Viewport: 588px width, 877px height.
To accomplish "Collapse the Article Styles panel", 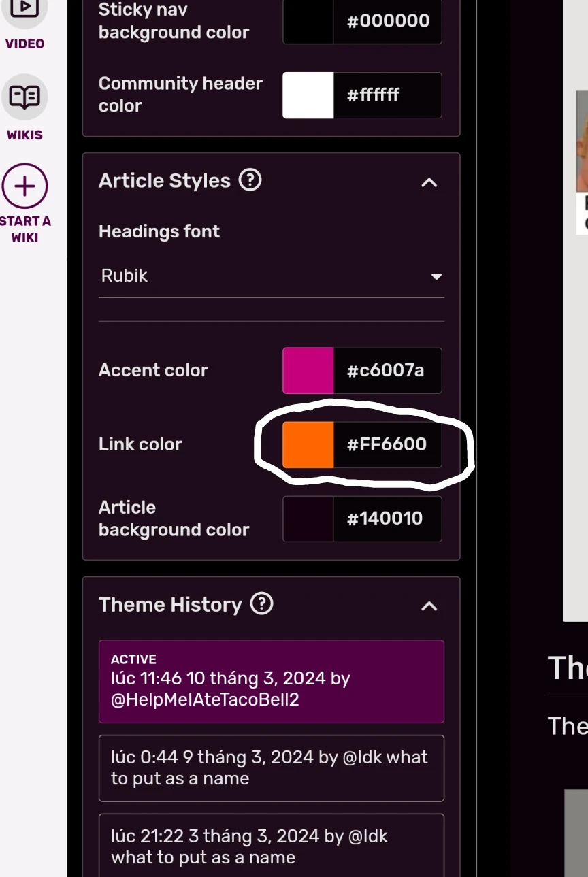I will (429, 182).
